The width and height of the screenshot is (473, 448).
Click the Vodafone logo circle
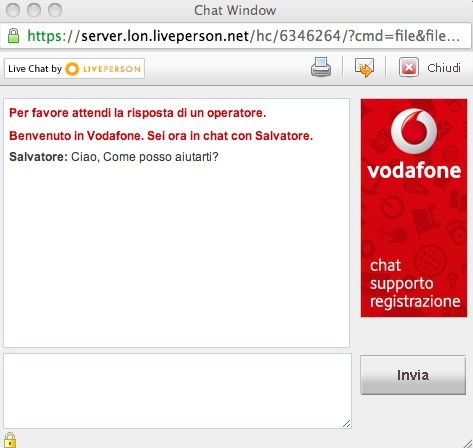click(413, 131)
